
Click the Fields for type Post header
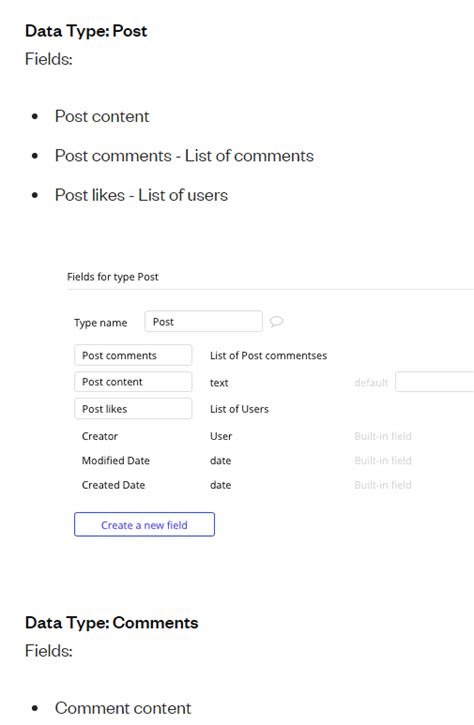click(x=112, y=276)
